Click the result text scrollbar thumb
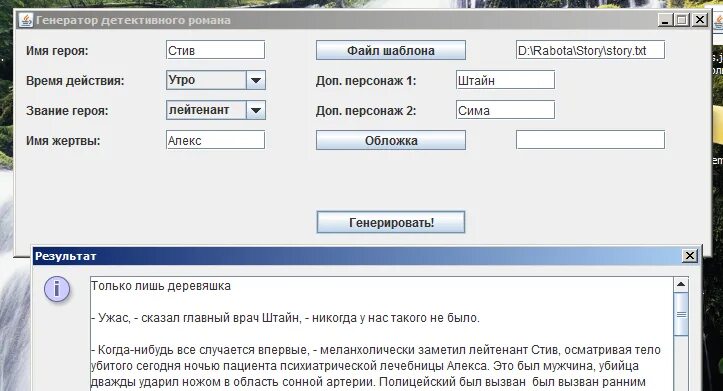This screenshot has height=391, width=723. click(x=681, y=314)
